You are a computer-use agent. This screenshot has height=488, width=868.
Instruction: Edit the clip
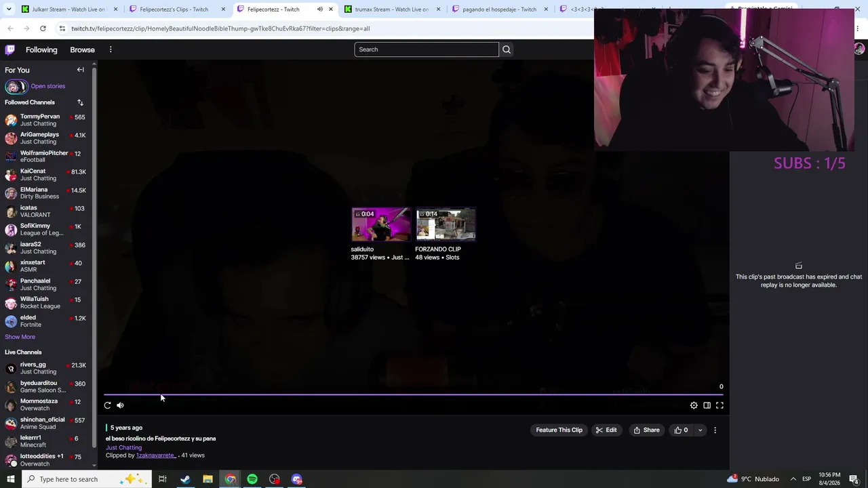point(606,430)
